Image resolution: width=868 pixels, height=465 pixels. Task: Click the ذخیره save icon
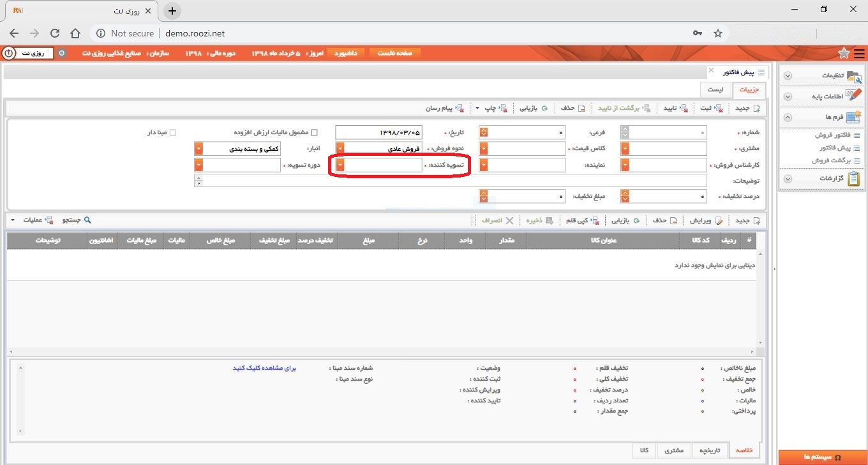point(549,220)
